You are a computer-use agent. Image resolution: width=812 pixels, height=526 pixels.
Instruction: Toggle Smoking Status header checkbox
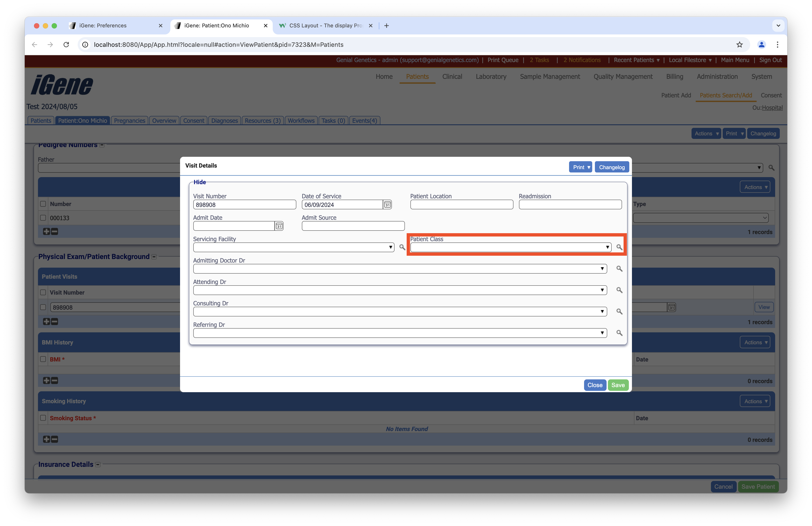pyautogui.click(x=43, y=418)
